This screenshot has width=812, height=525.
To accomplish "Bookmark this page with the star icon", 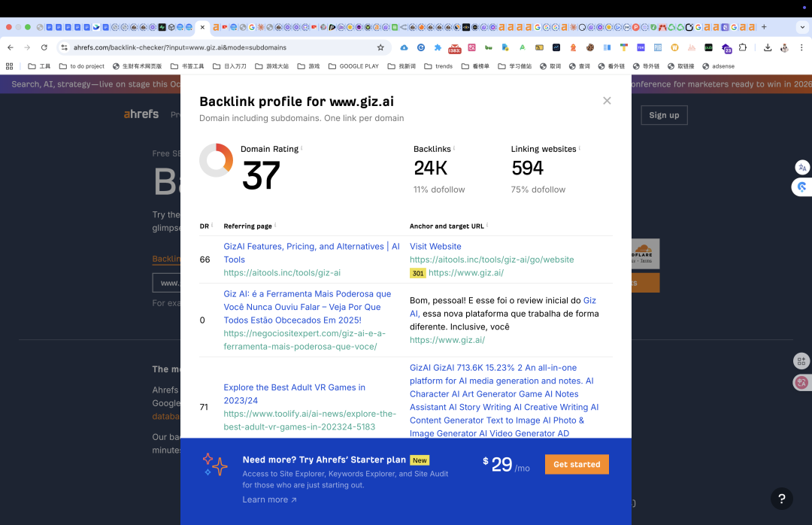I will (380, 47).
